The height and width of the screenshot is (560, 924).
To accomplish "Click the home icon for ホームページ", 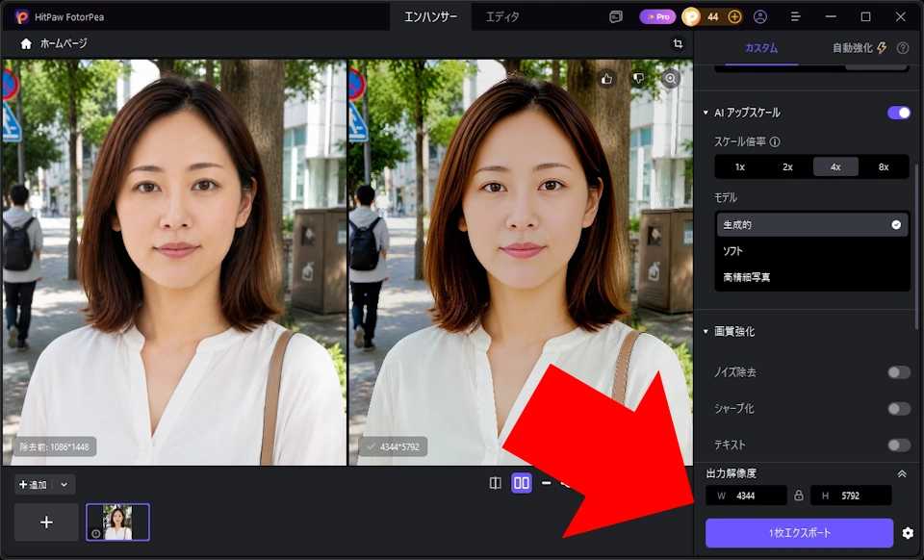I will (x=26, y=43).
